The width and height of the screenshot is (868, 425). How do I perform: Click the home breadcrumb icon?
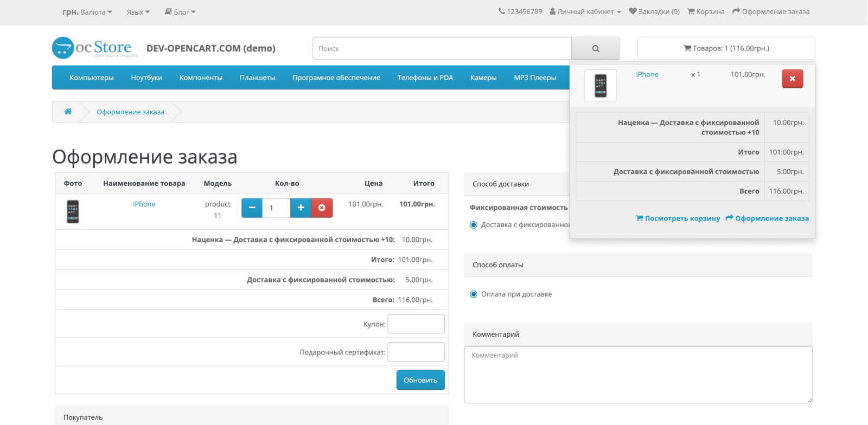[x=68, y=112]
